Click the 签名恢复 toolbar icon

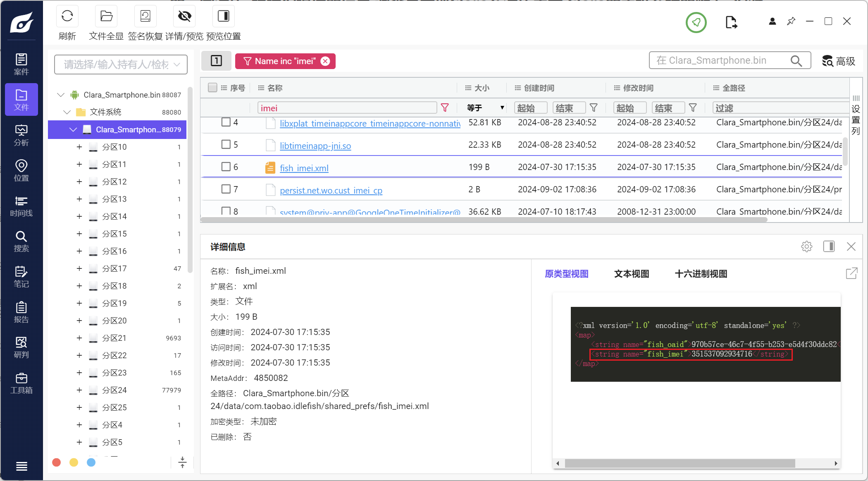click(145, 16)
